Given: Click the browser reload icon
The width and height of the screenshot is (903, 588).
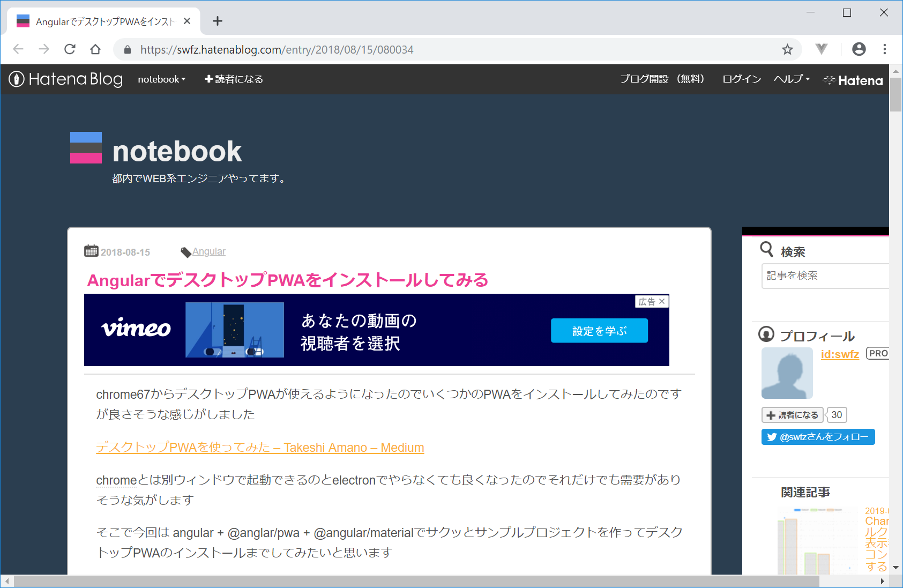Looking at the screenshot, I should [70, 49].
